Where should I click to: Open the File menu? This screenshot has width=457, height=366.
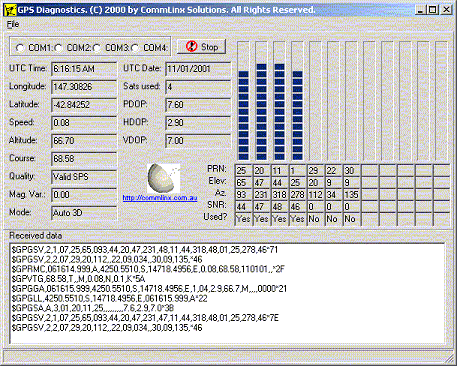click(13, 24)
